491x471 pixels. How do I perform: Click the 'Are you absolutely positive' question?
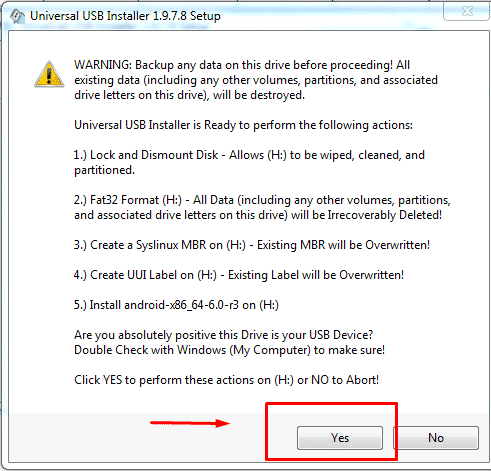point(223,335)
